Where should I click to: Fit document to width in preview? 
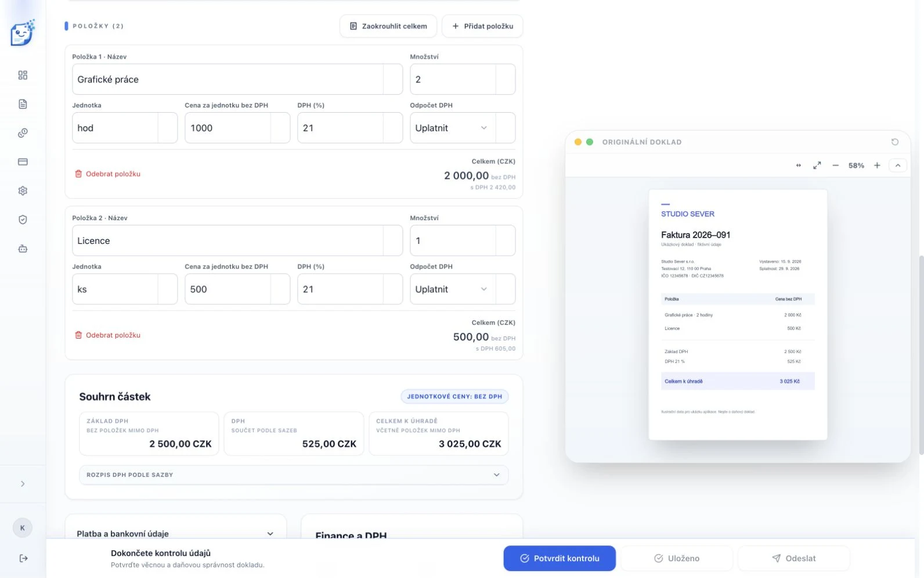tap(798, 166)
